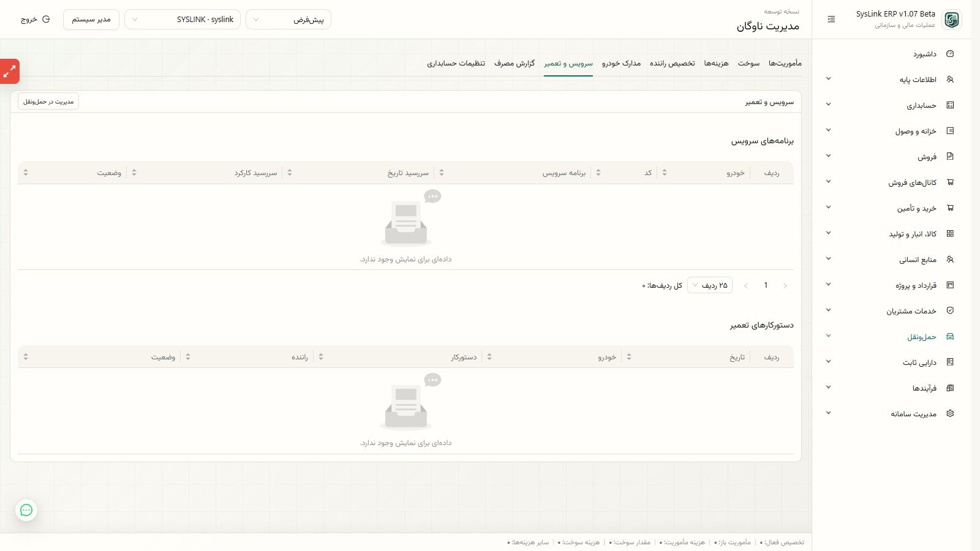Expand the اطلاعات پایه menu chevron
The height and width of the screenshot is (551, 980).
(829, 79)
